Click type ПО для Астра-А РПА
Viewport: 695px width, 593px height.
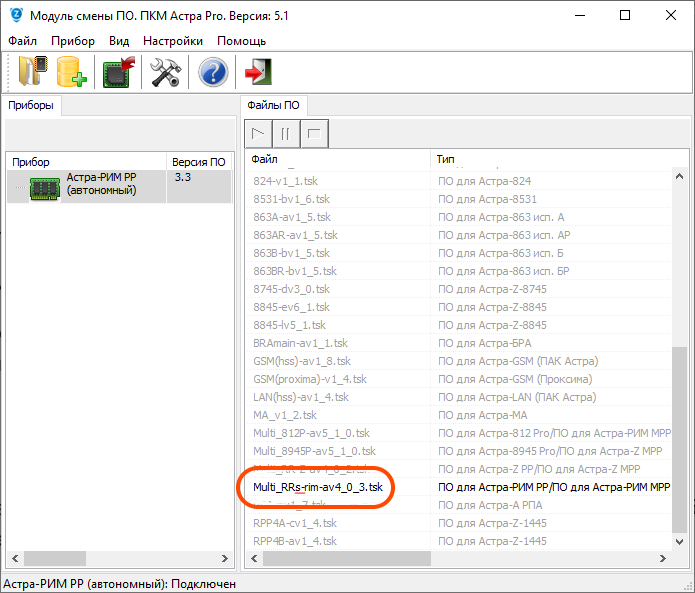[x=490, y=505]
